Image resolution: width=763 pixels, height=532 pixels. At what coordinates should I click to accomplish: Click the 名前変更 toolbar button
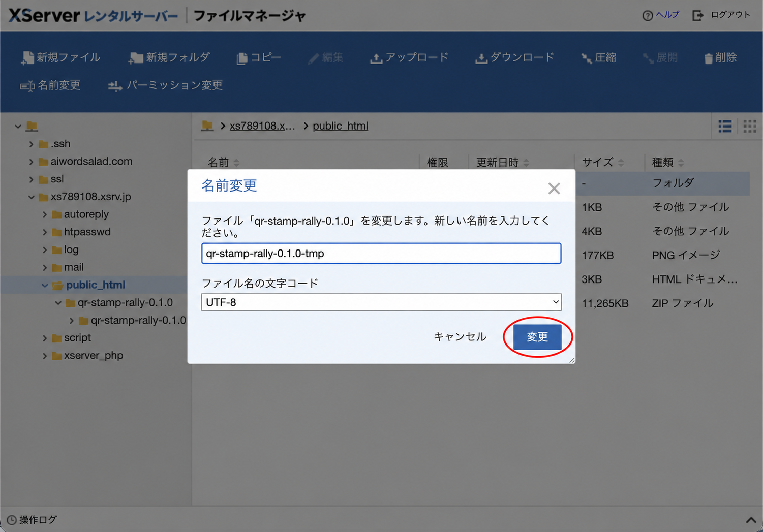(50, 85)
